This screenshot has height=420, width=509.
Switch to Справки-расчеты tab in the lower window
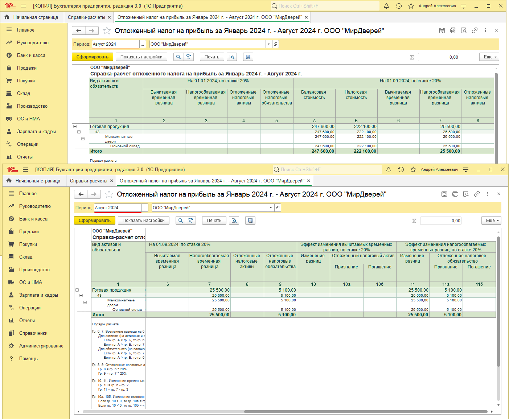tap(89, 181)
